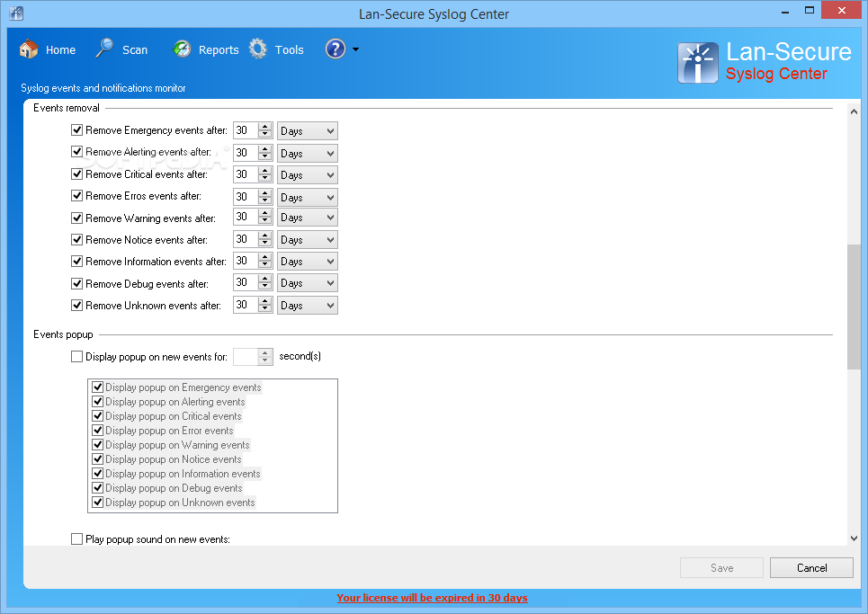Click the Tools gear icon
This screenshot has width=868, height=614.
point(257,49)
